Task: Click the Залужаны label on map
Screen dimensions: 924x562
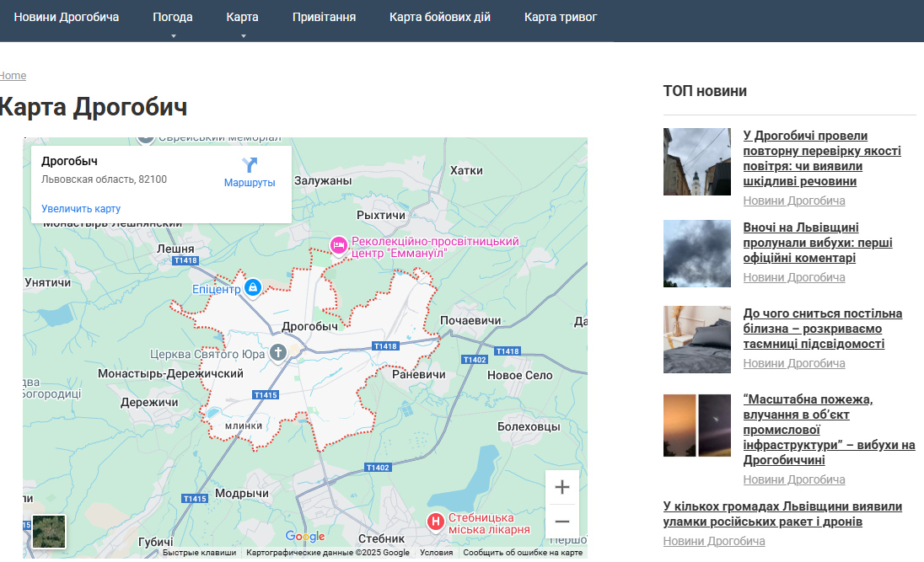Action: (x=323, y=181)
